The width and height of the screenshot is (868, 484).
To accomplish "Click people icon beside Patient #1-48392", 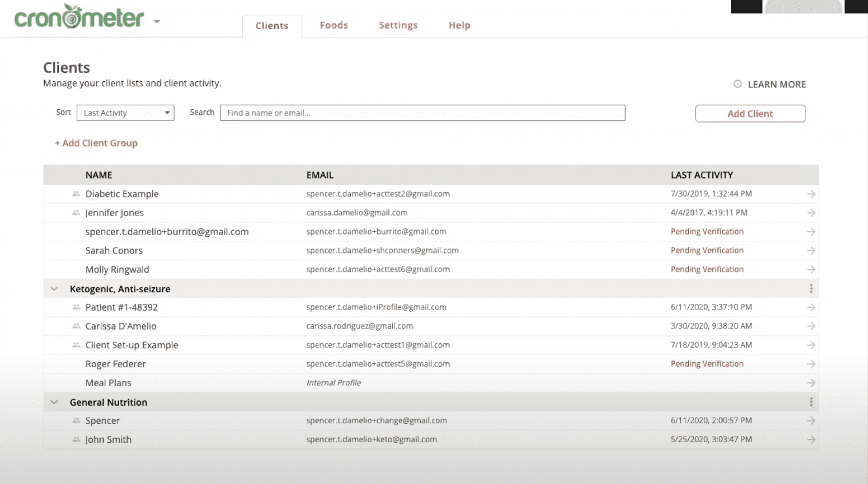I will [x=76, y=307].
